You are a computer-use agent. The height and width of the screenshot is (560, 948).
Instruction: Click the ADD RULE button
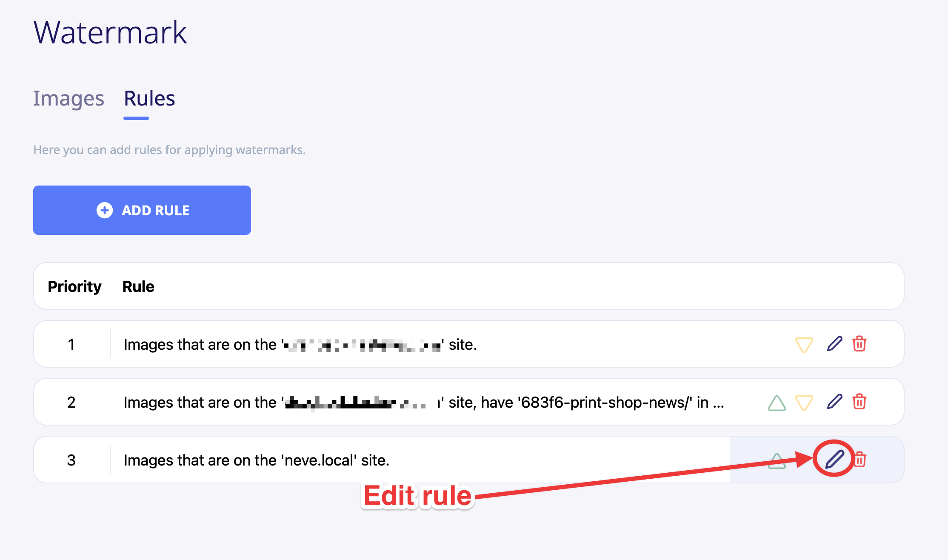tap(142, 210)
